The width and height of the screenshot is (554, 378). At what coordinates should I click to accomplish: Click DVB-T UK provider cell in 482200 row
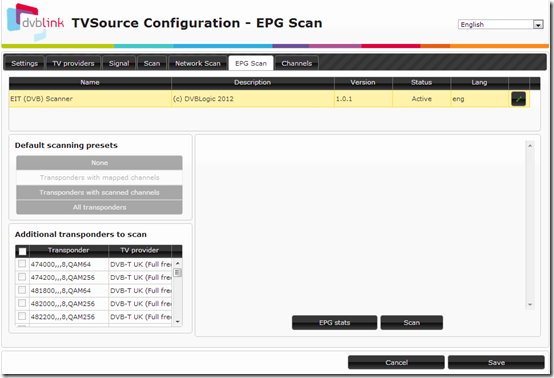point(141,317)
